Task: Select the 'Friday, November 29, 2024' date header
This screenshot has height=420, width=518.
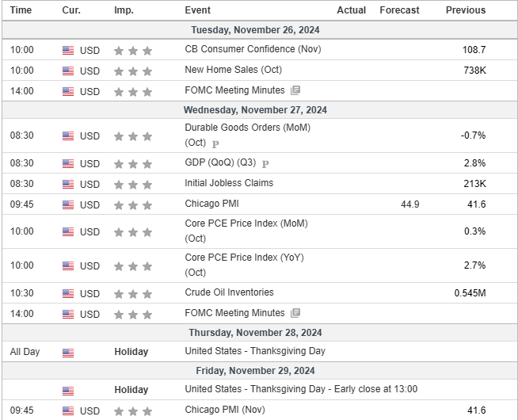Action: click(x=255, y=371)
